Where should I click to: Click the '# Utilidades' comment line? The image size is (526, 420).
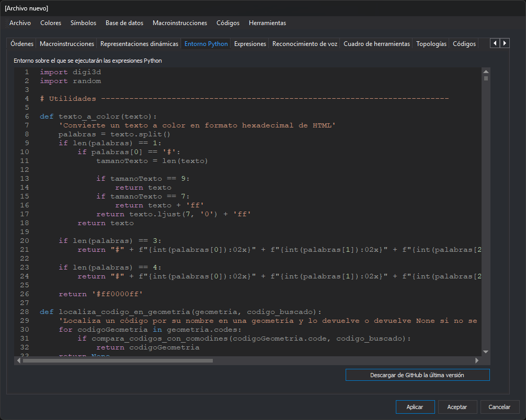[x=244, y=99]
